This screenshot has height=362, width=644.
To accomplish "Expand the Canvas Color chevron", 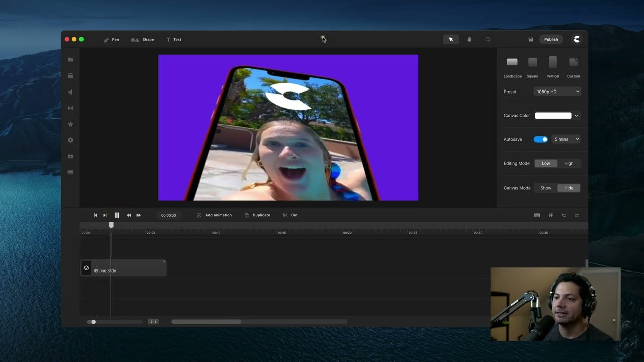I will click(576, 116).
